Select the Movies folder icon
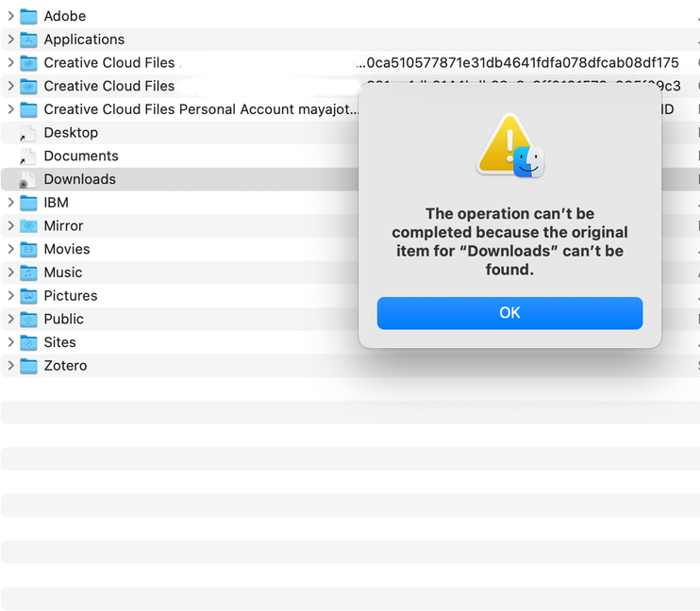Screen dimensions: 700x611 point(28,250)
